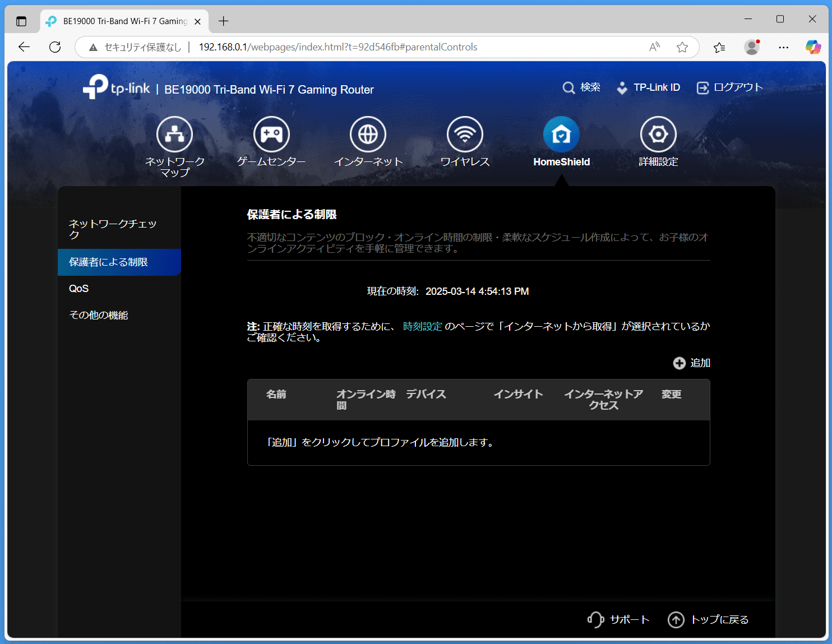Open a new browser tab
The image size is (832, 644).
224,21
